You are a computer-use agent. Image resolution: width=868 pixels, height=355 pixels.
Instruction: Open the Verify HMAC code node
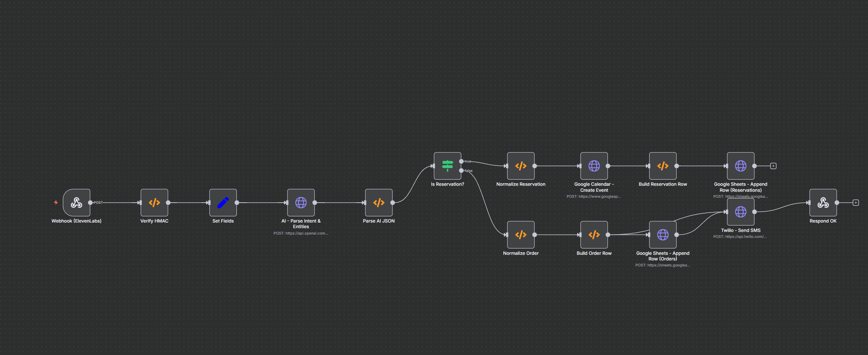[154, 203]
